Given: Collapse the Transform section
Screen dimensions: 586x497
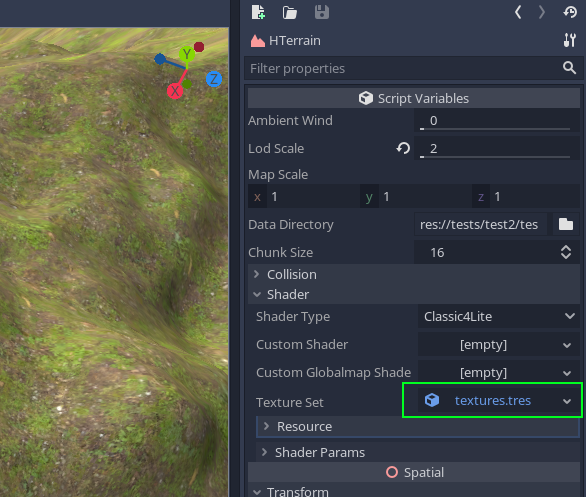Looking at the screenshot, I should (x=414, y=491).
